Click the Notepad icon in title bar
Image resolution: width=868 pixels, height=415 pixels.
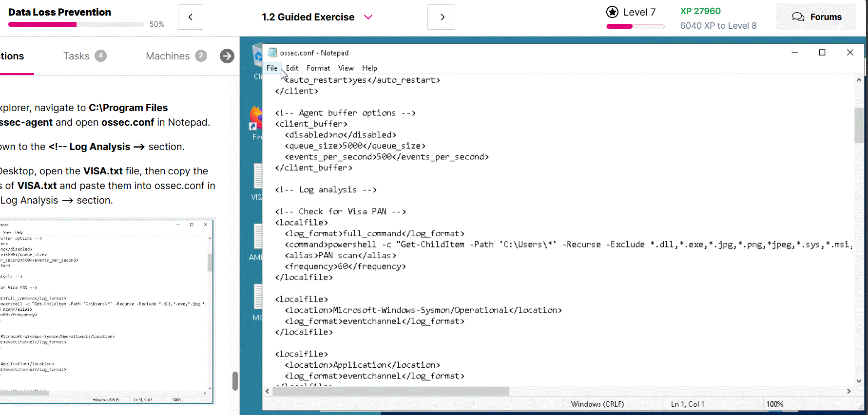(x=272, y=53)
